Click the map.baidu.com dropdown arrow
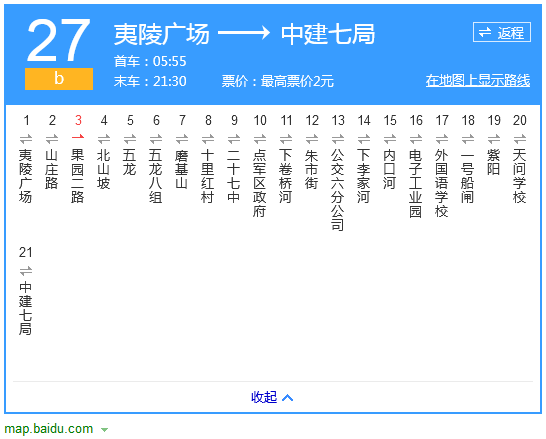 tap(104, 430)
